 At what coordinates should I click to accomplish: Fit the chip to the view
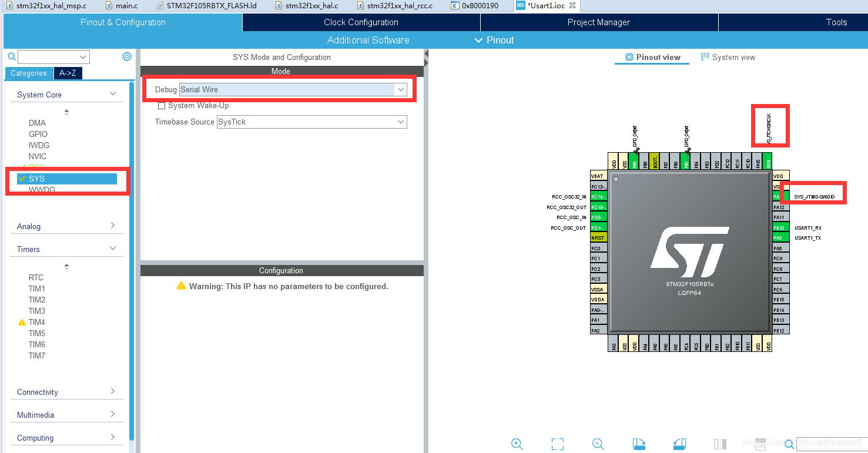558,444
